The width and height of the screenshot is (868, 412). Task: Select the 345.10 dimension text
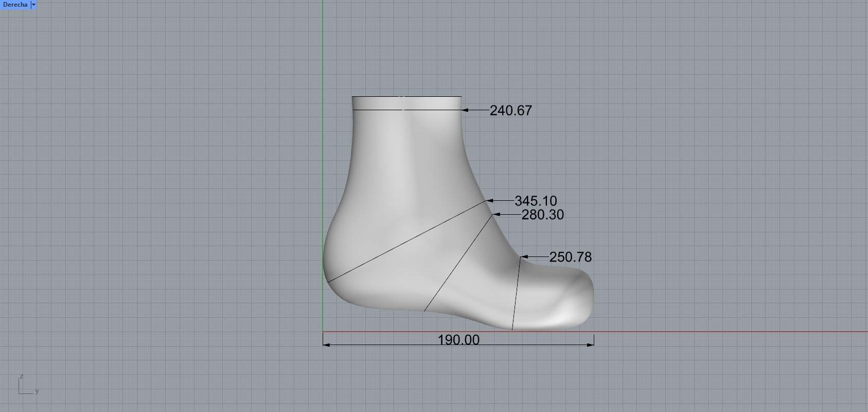536,201
